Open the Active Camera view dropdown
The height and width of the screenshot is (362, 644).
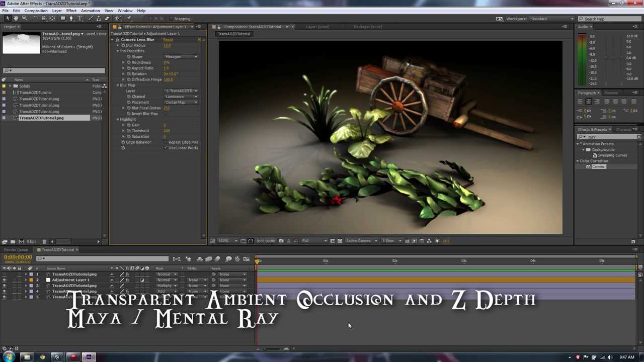coord(361,241)
